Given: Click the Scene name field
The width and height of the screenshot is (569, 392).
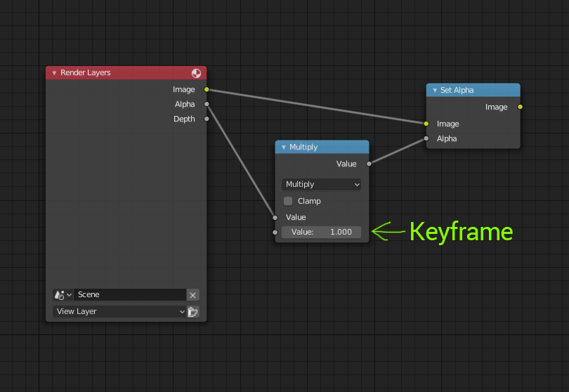Looking at the screenshot, I should pyautogui.click(x=130, y=295).
